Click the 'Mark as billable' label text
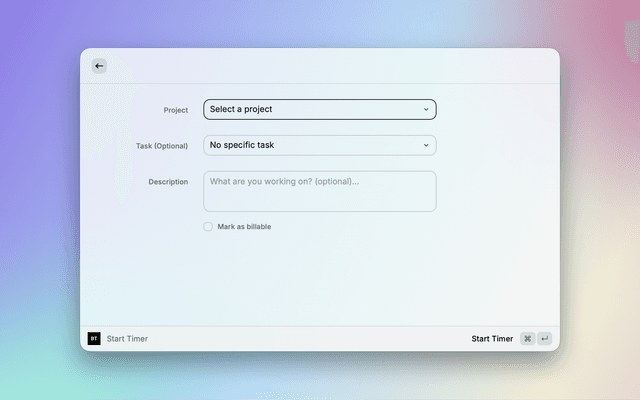This screenshot has width=640, height=400. 244,227
